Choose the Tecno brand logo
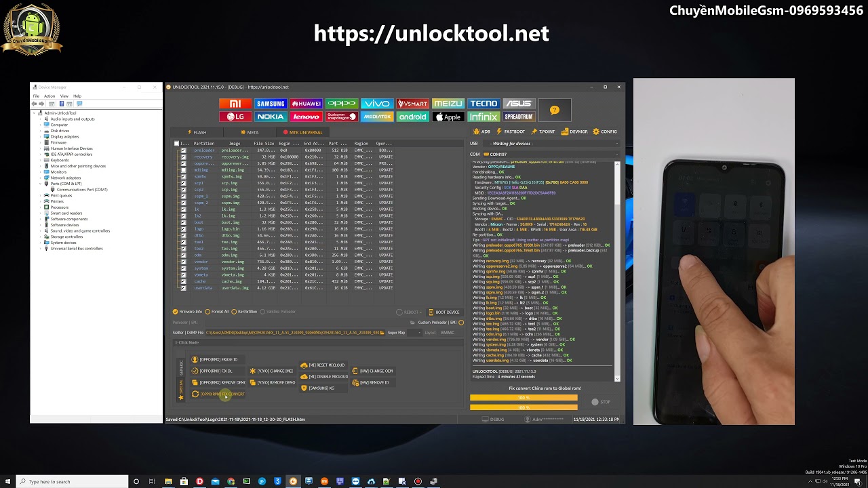This screenshot has height=488, width=868. click(x=483, y=104)
